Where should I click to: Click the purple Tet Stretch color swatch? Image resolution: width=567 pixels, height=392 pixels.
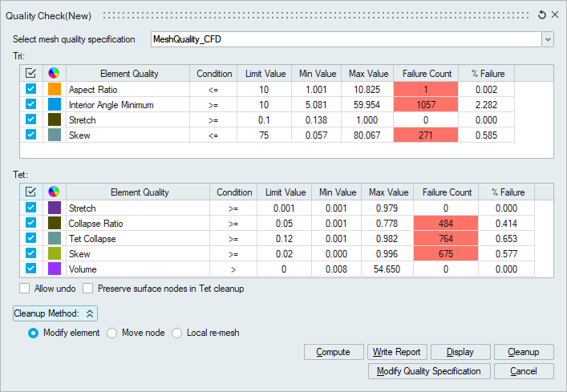[55, 208]
